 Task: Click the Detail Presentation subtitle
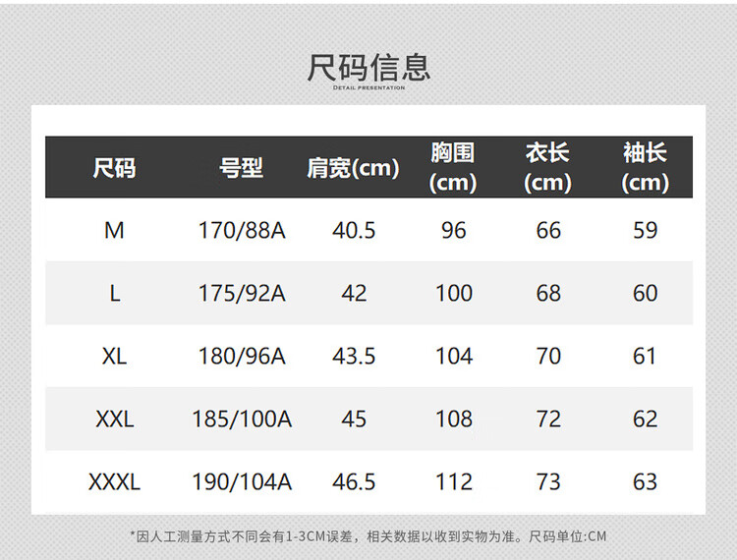pos(368,88)
